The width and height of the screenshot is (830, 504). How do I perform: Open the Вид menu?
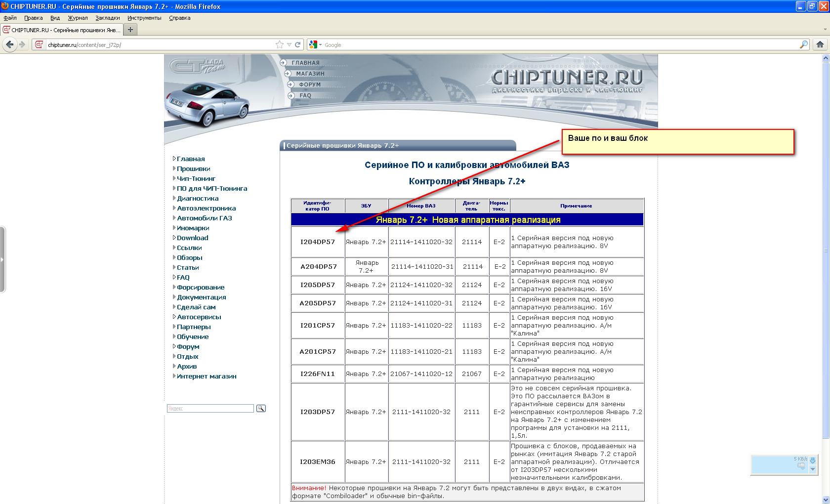pyautogui.click(x=55, y=18)
